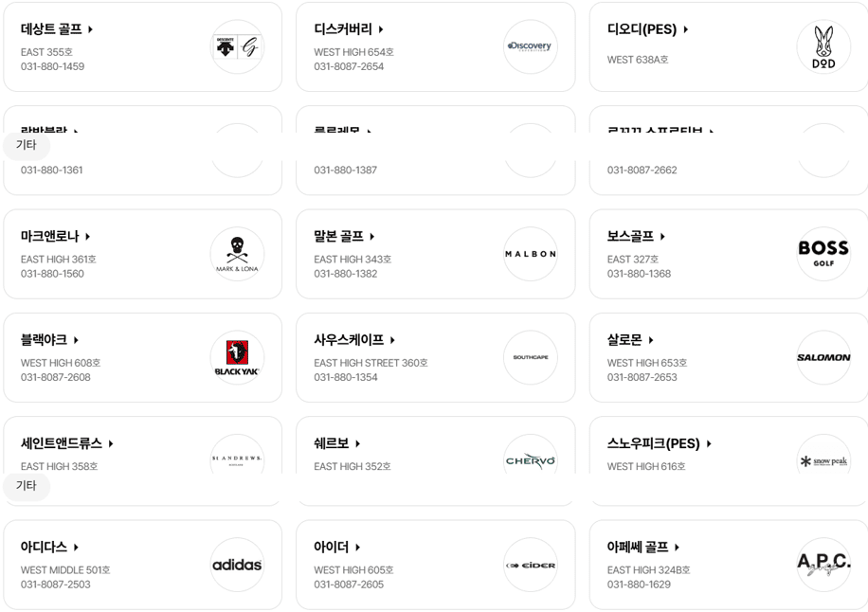The height and width of the screenshot is (612, 868).
Task: Click the Chervo logo
Action: [x=531, y=455]
